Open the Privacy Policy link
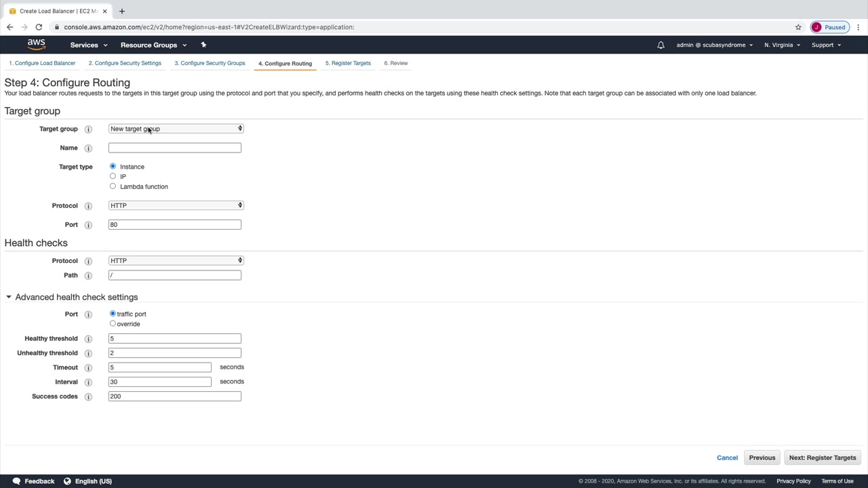Screen dimensions: 868x488 793,481
